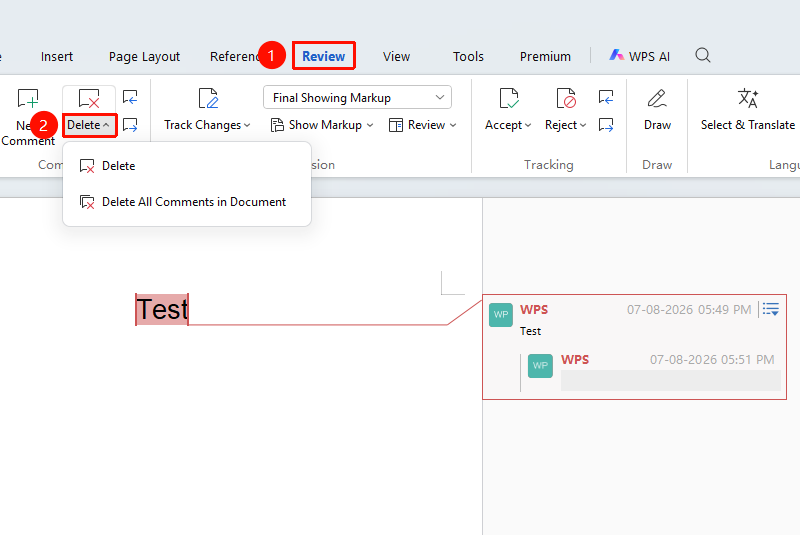800x535 pixels.
Task: Expand the Reject dropdown arrow
Action: pos(583,125)
